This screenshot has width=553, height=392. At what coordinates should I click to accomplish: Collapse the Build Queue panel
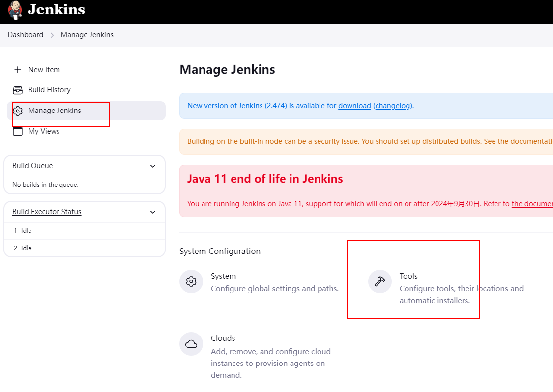(x=153, y=166)
